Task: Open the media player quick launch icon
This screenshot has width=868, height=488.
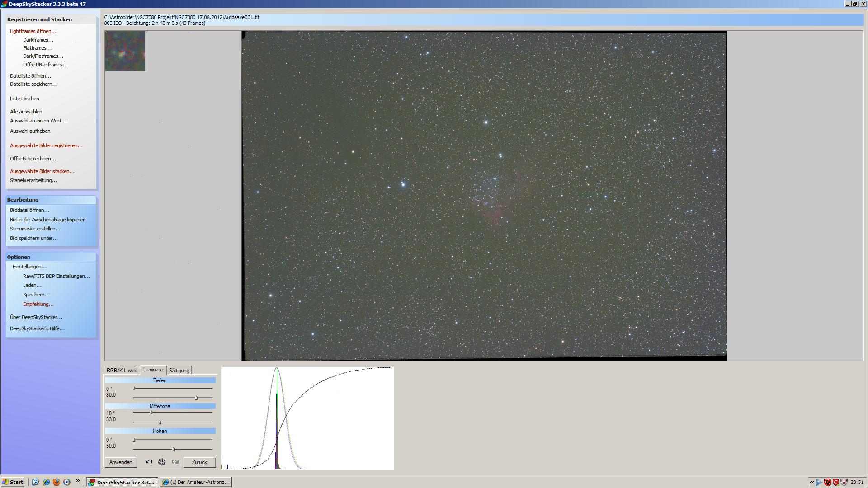Action: coord(67,482)
